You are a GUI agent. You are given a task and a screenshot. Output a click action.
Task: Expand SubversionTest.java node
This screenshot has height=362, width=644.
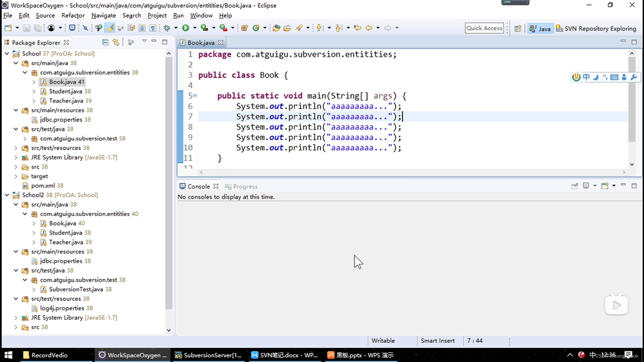34,289
